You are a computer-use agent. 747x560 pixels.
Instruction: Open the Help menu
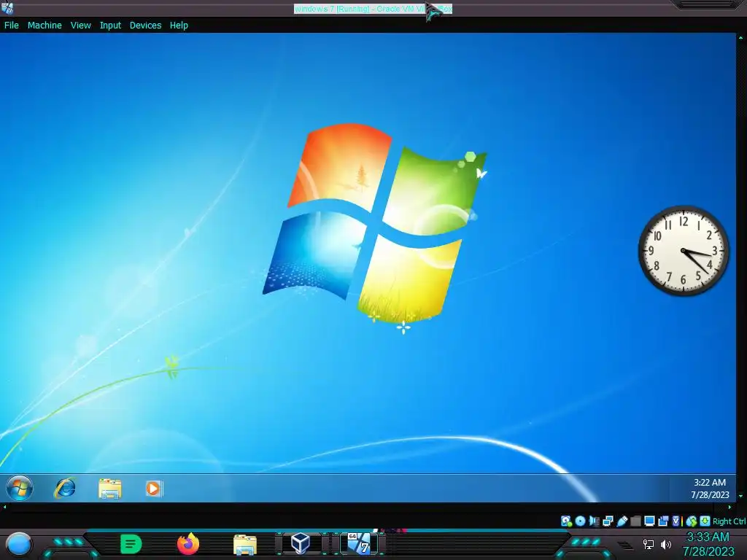tap(179, 26)
